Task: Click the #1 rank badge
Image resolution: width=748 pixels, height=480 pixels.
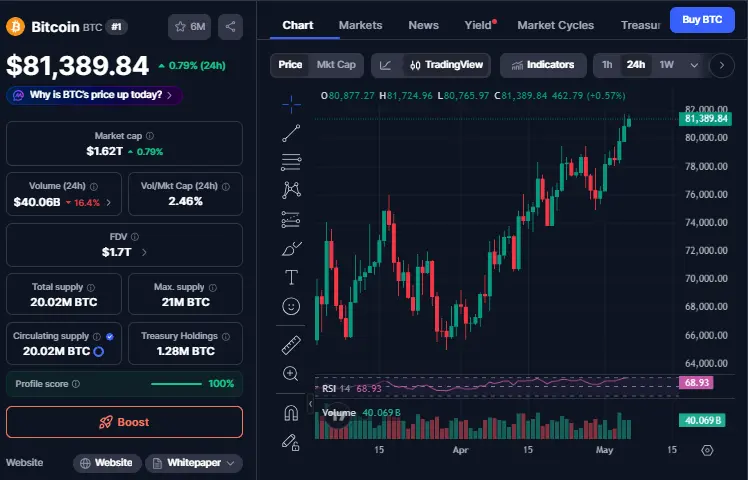Action: pyautogui.click(x=116, y=27)
